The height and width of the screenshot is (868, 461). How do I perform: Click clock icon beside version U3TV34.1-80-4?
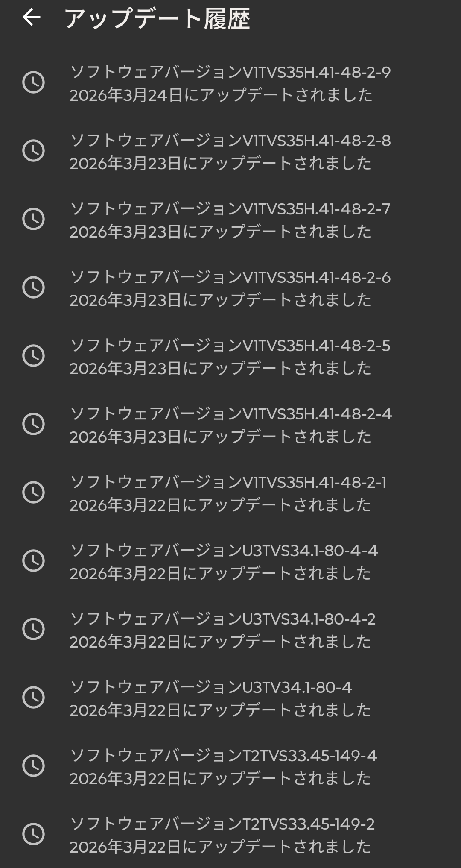33,698
